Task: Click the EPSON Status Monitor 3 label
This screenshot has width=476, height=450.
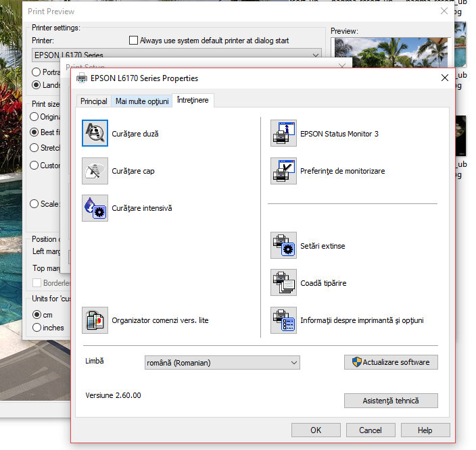Action: (x=339, y=134)
